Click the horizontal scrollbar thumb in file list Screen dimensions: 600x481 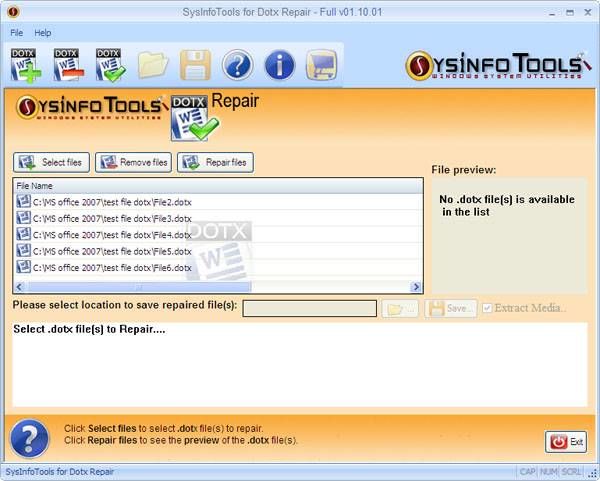[x=139, y=287]
